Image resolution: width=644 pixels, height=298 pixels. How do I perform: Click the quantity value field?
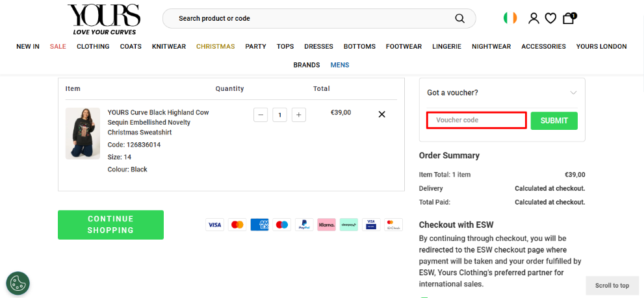pyautogui.click(x=279, y=115)
